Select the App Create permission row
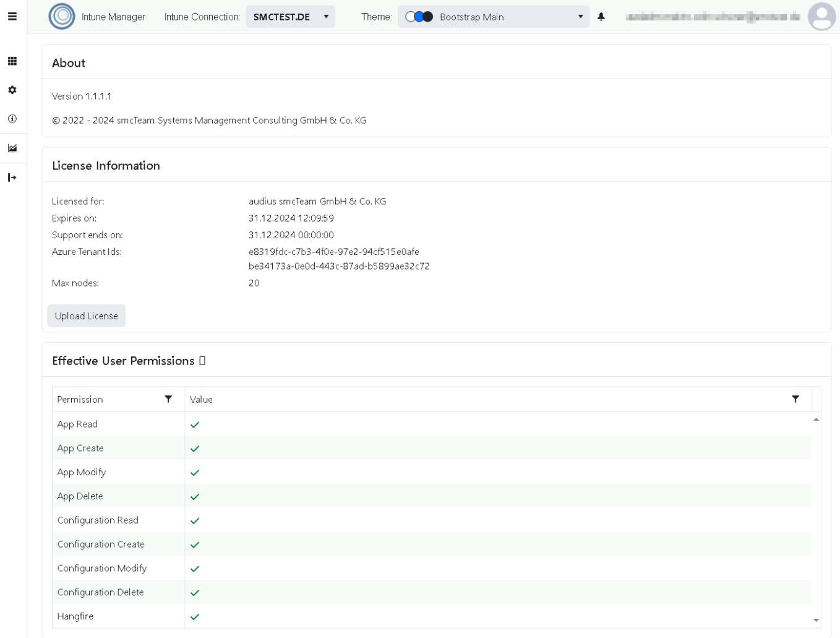Image resolution: width=840 pixels, height=638 pixels. click(x=432, y=448)
